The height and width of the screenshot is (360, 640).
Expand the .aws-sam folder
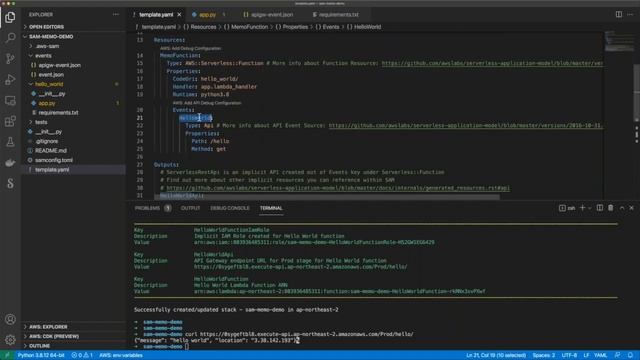tap(47, 46)
